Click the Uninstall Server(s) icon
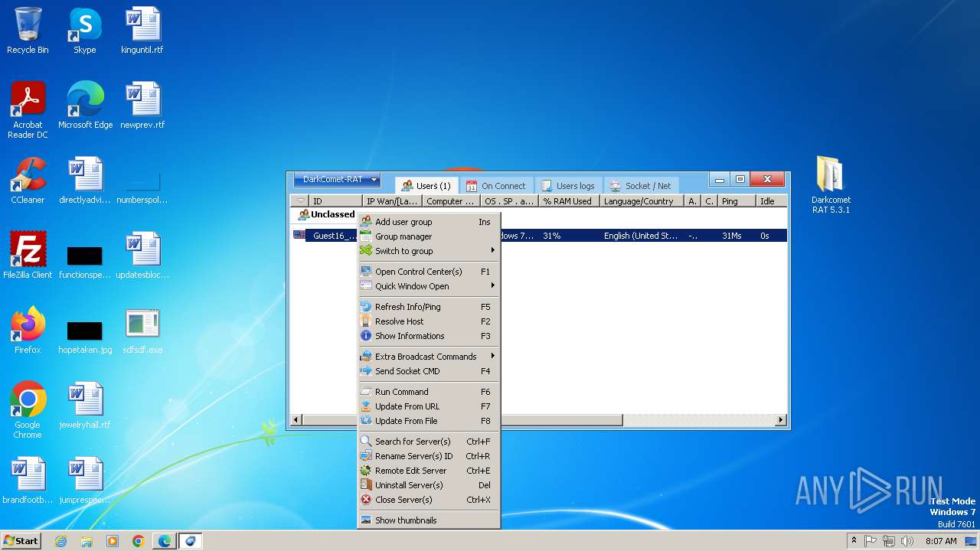 366,485
